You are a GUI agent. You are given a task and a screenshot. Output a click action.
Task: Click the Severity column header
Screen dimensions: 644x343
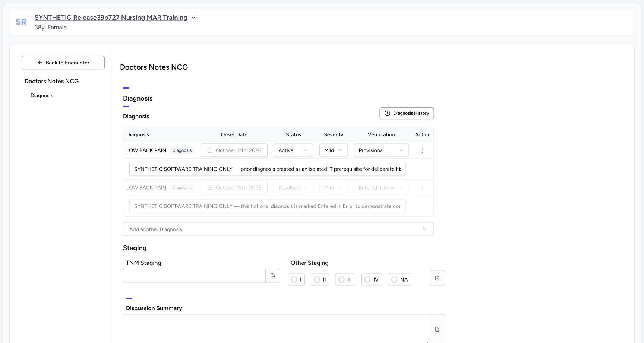coord(334,135)
